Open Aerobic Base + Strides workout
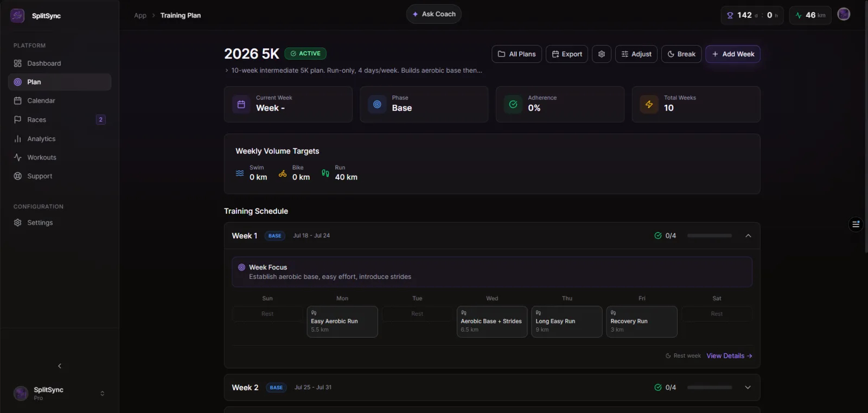The image size is (868, 413). point(492,322)
